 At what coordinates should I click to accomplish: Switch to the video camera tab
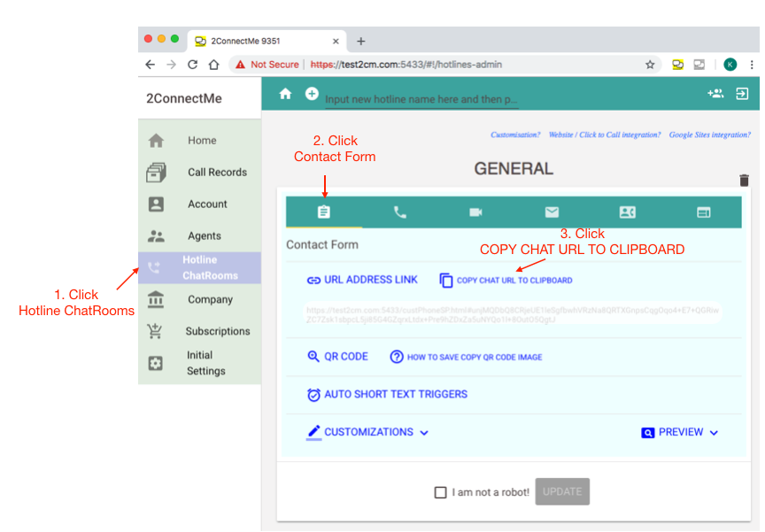tap(475, 212)
